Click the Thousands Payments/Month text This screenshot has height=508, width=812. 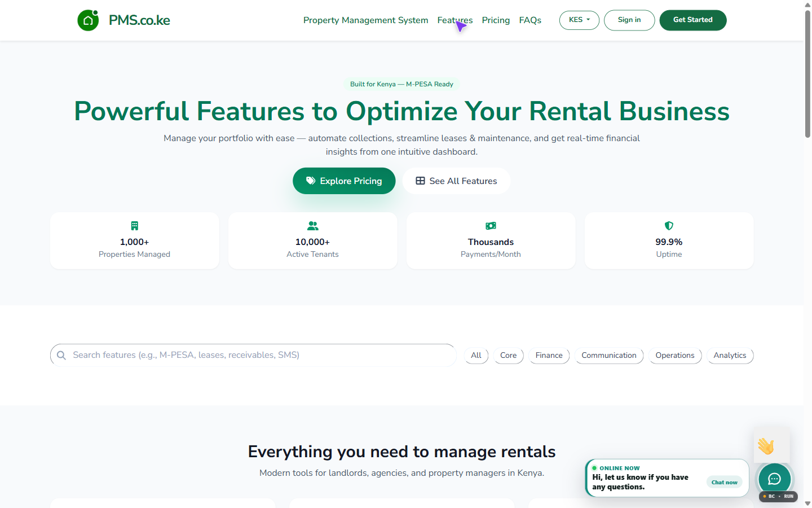tap(491, 248)
